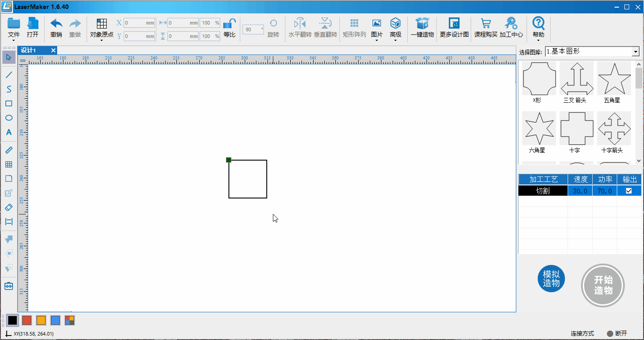Select the red color swatch
Screen dimensions: 644x340
coord(27,320)
